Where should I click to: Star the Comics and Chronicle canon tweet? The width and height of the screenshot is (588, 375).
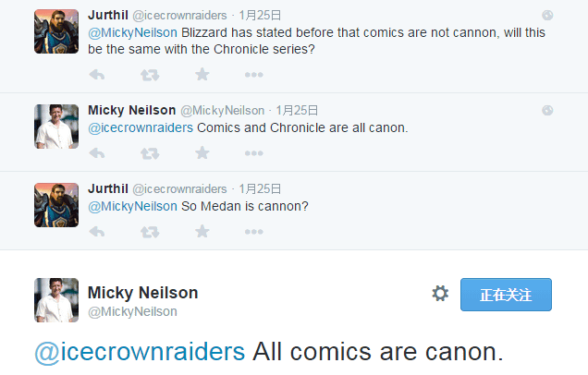pyautogui.click(x=202, y=153)
